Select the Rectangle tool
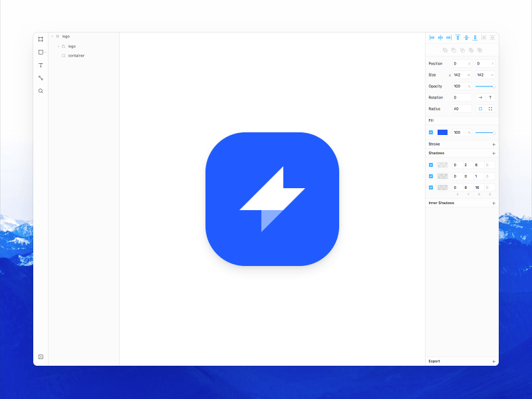The width and height of the screenshot is (532, 399). point(40,52)
